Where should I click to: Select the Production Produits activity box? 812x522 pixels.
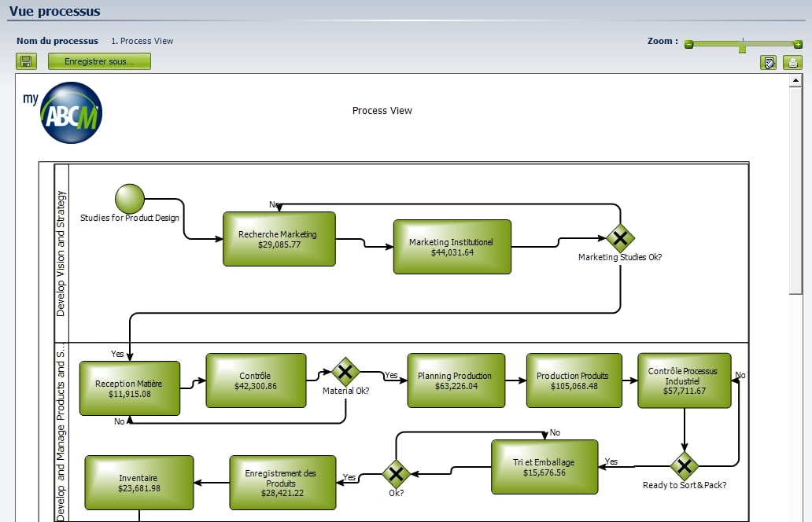point(574,380)
